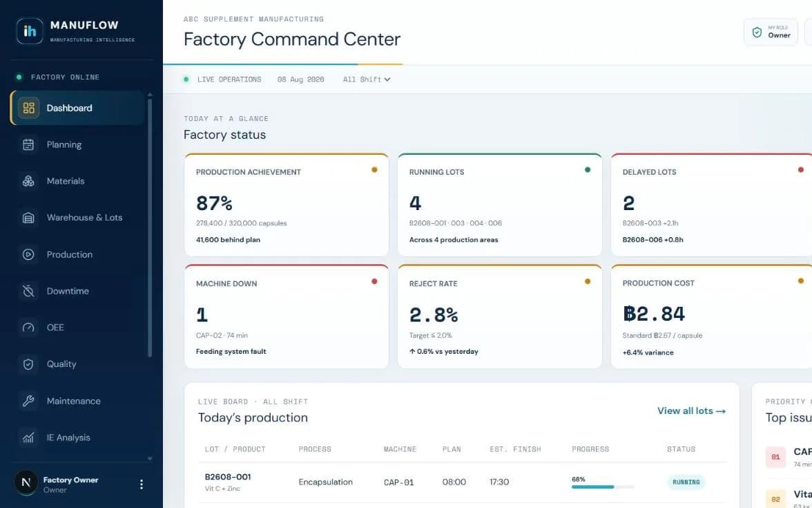Click the Factory Owner avatar

pyautogui.click(x=26, y=482)
